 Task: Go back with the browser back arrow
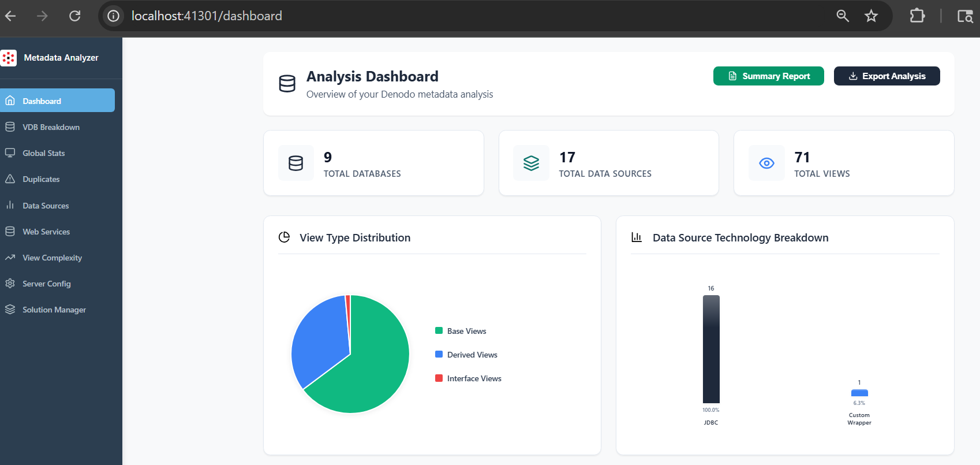10,16
